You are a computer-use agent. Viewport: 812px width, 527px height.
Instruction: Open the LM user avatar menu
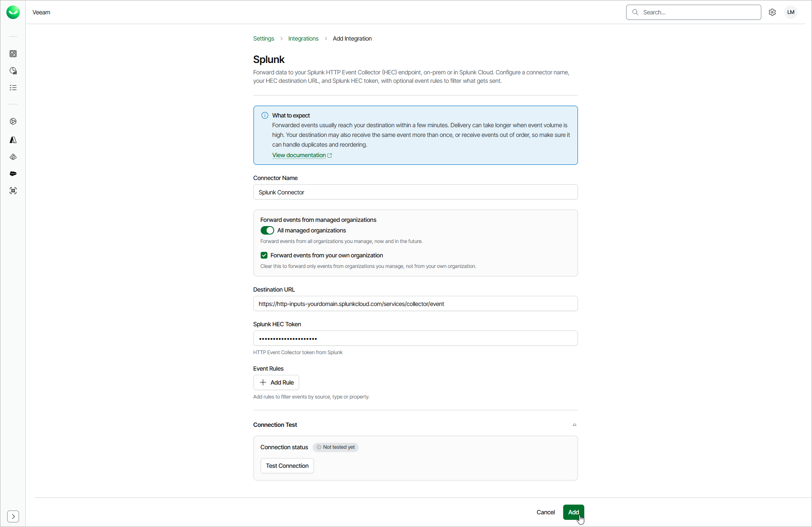tap(791, 12)
